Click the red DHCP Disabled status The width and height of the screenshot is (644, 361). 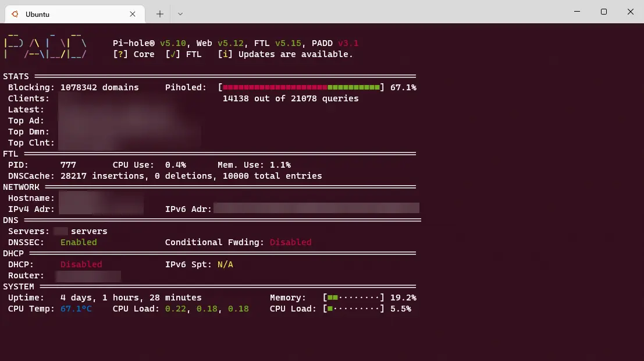pyautogui.click(x=81, y=264)
